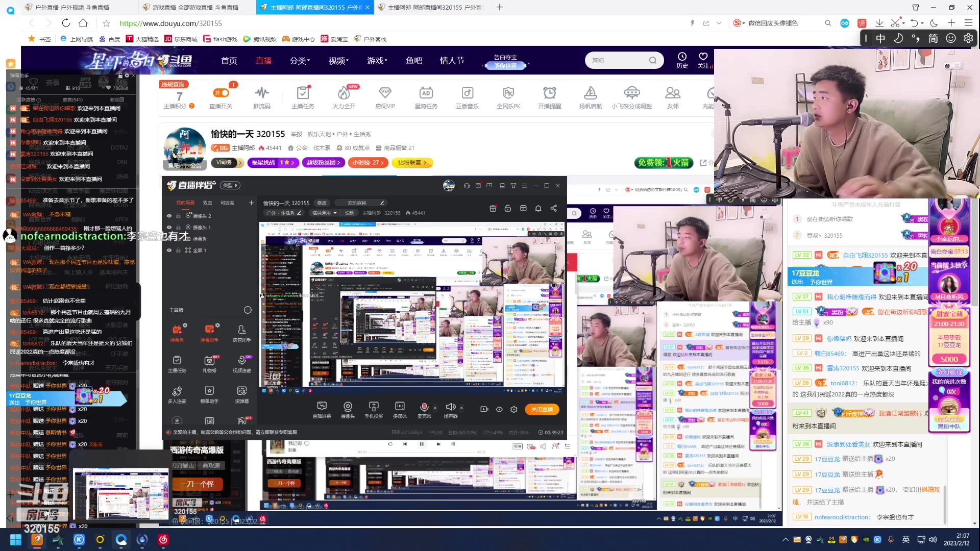Expand the 游戏 navigation dropdown
Viewport: 980px width, 551px height.
coord(377,61)
